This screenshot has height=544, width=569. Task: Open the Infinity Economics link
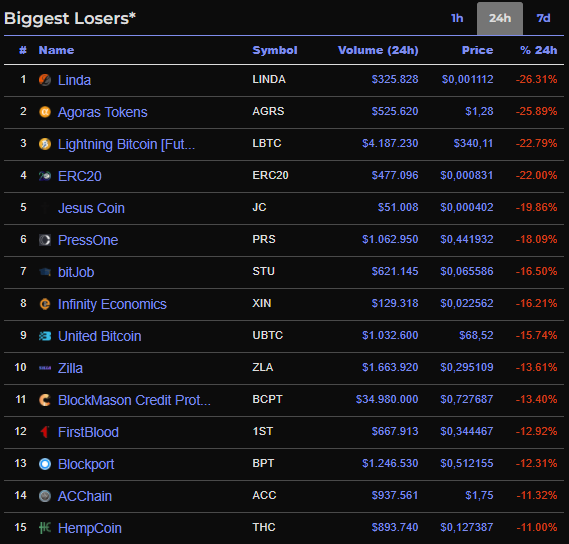coord(112,304)
